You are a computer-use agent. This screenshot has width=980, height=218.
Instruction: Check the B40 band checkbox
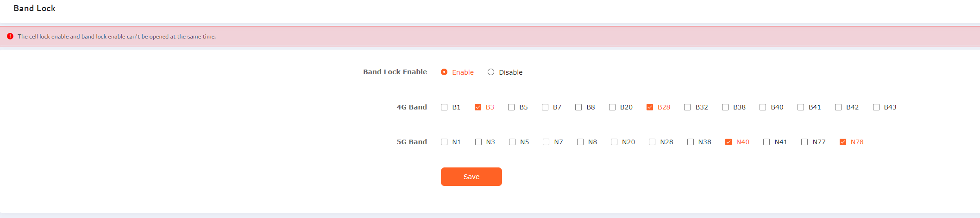[x=763, y=107]
